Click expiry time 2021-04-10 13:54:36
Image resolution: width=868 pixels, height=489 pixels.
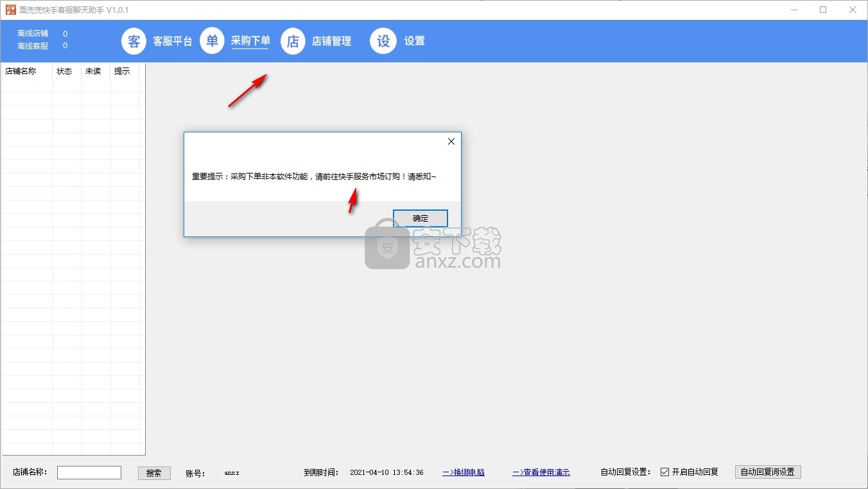point(386,472)
